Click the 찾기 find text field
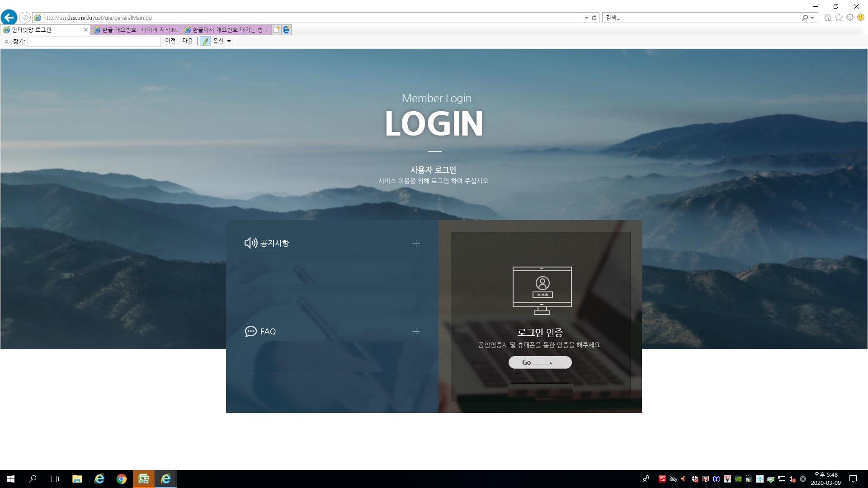 (94, 41)
